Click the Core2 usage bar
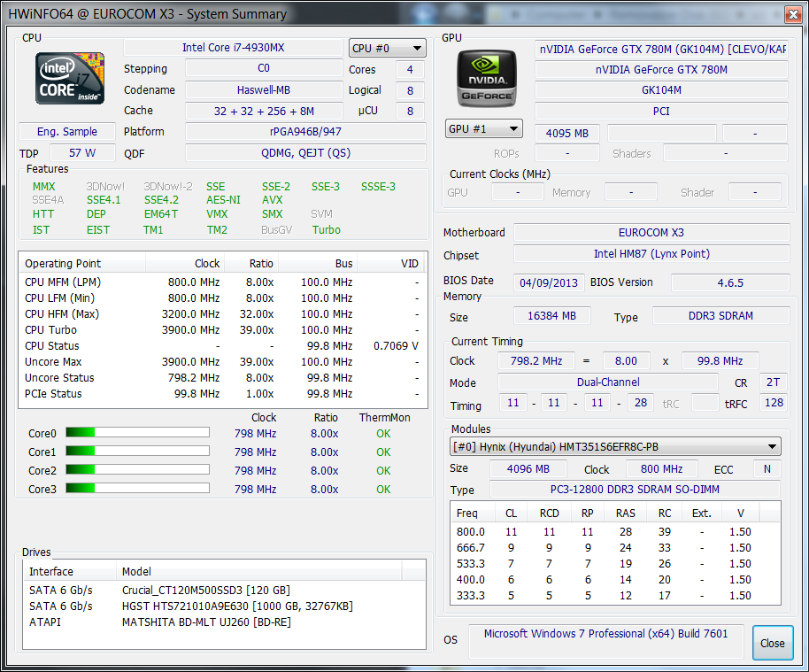Viewport: 809px width, 672px height. [x=137, y=469]
